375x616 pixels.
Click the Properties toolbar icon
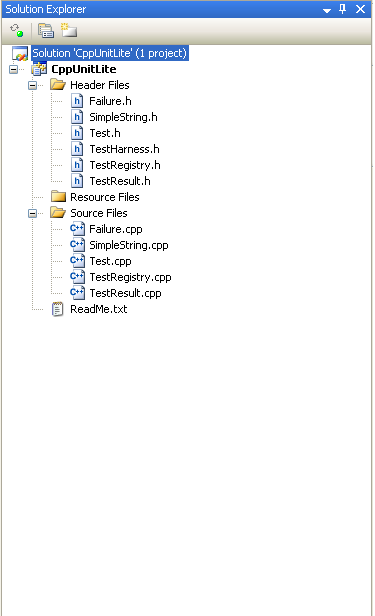[x=46, y=31]
